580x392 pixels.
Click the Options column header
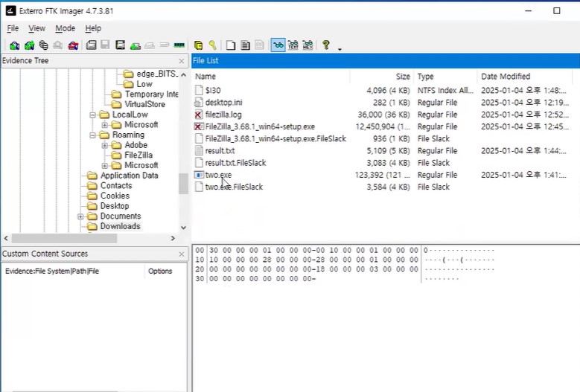pyautogui.click(x=166, y=271)
